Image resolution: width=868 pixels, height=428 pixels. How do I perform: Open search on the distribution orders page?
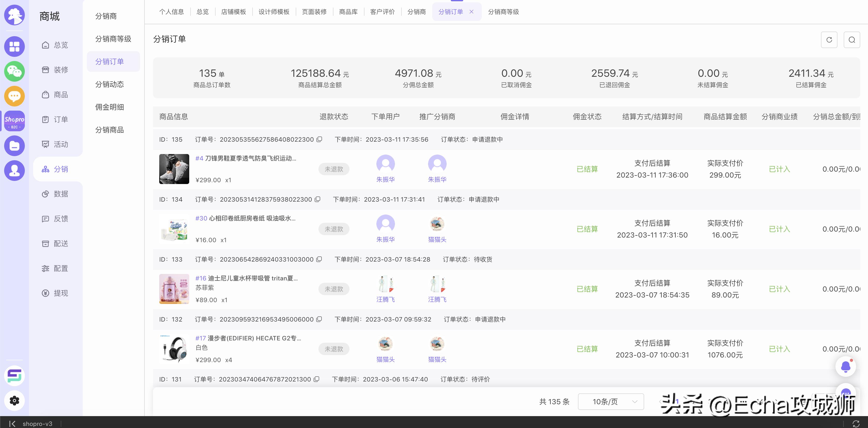(852, 40)
